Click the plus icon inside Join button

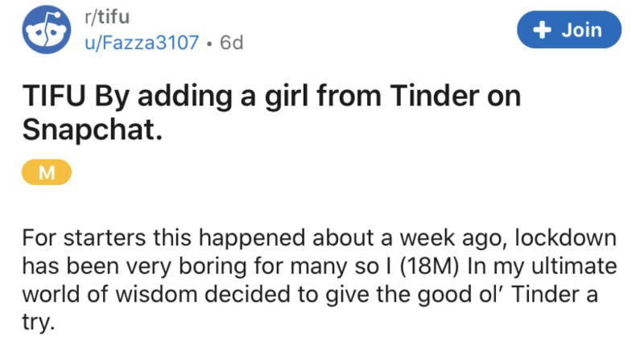pyautogui.click(x=544, y=31)
